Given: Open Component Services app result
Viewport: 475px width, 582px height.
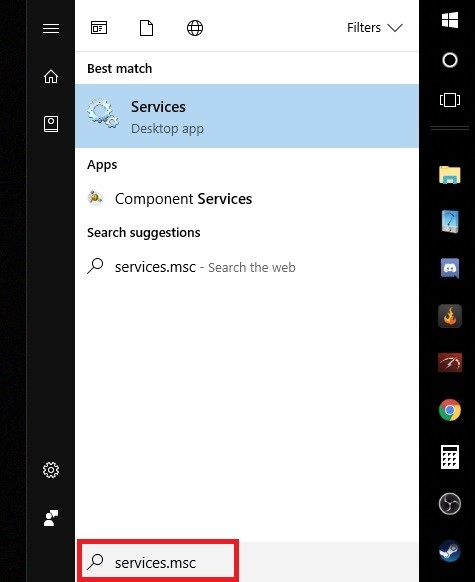Looking at the screenshot, I should coord(247,199).
